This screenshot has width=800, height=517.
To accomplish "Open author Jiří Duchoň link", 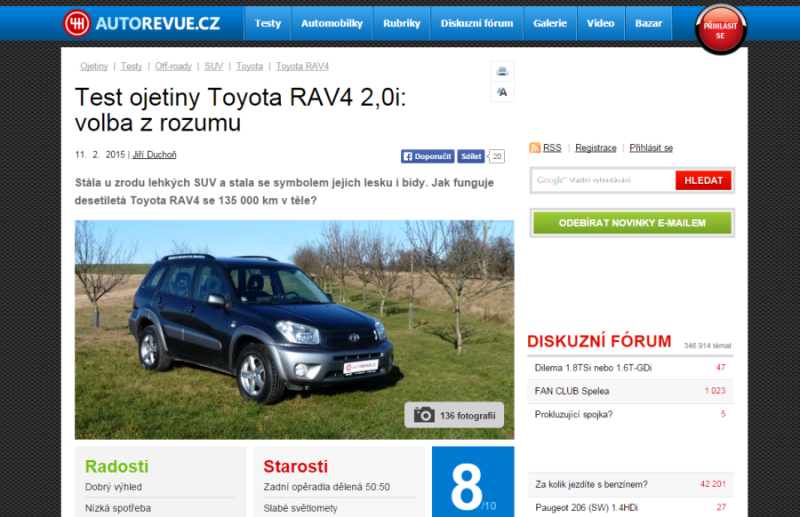I will pos(154,155).
